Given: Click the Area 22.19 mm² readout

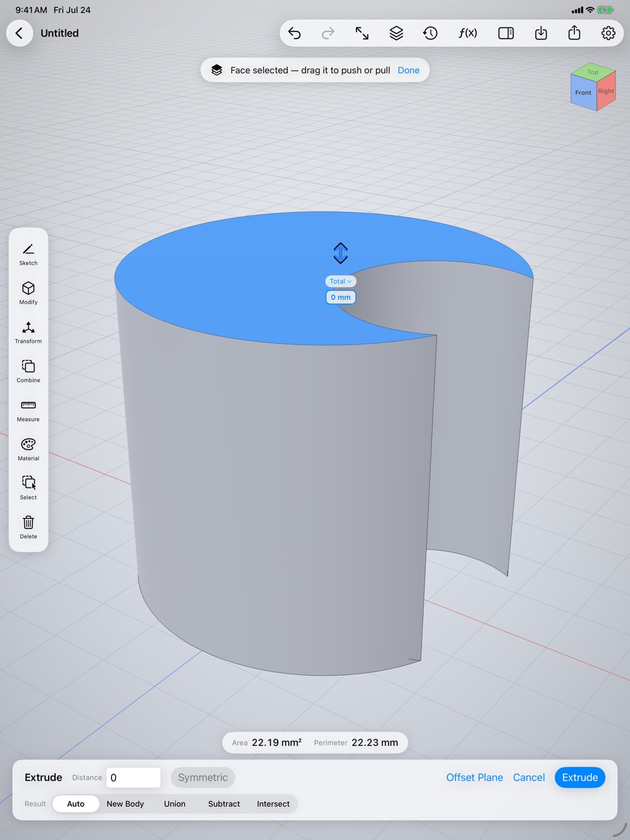Looking at the screenshot, I should click(x=267, y=743).
